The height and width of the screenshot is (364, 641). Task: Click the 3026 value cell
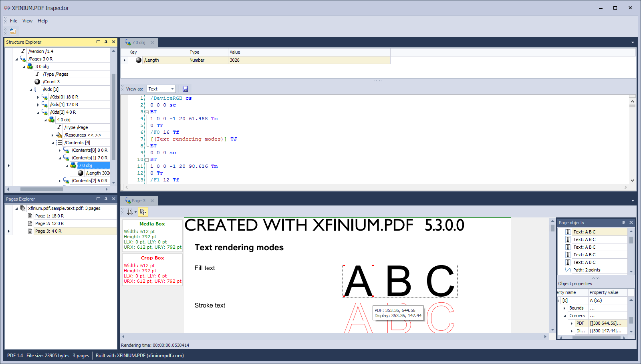tap(309, 60)
